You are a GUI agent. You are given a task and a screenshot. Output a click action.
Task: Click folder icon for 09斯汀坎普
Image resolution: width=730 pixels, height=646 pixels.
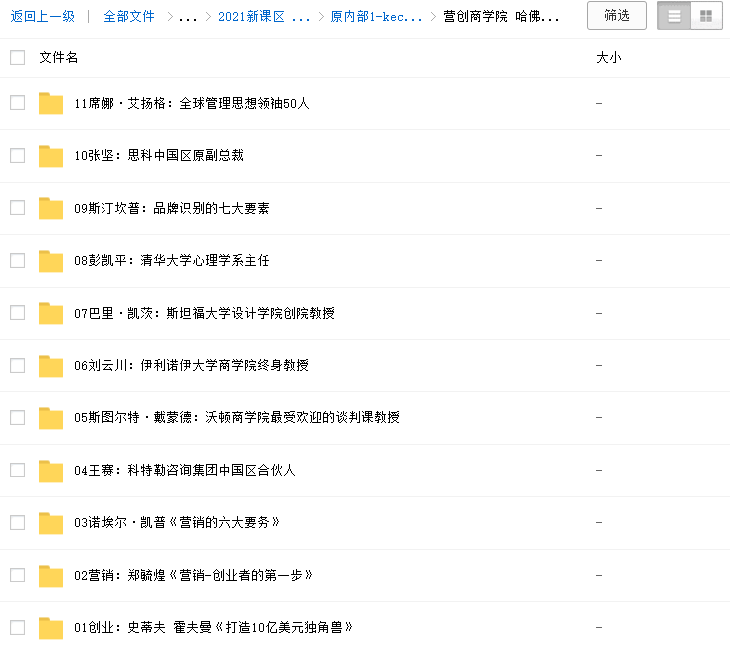pyautogui.click(x=51, y=208)
